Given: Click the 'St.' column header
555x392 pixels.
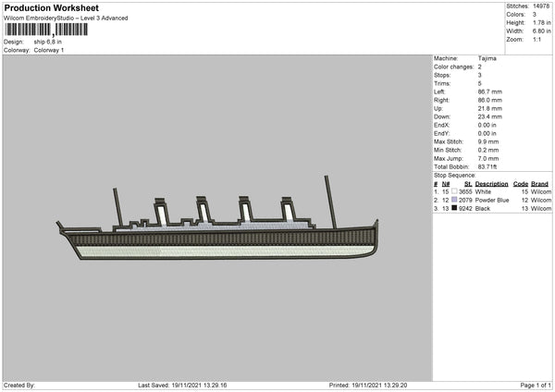Looking at the screenshot, I should pos(468,184).
